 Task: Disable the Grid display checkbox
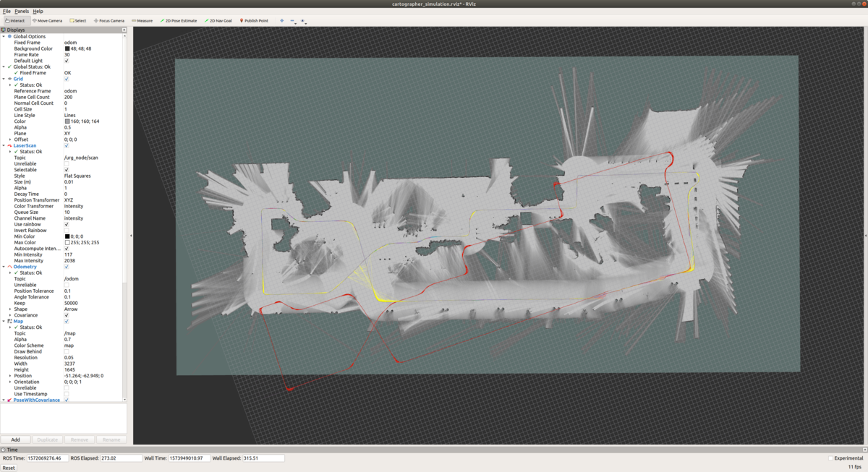tap(67, 79)
